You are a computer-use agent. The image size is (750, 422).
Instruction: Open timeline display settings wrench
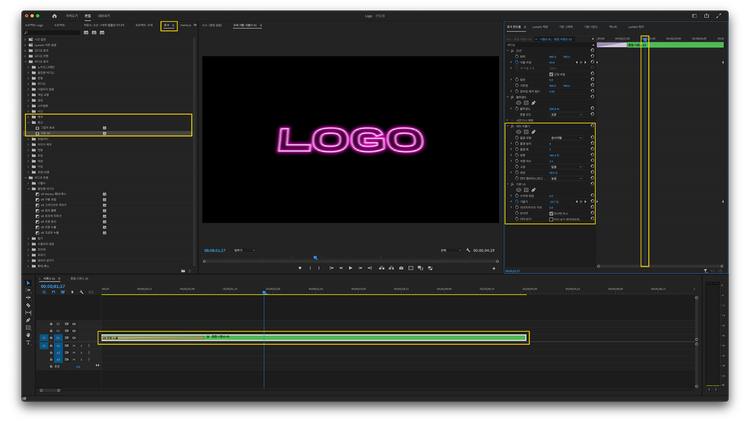(82, 292)
